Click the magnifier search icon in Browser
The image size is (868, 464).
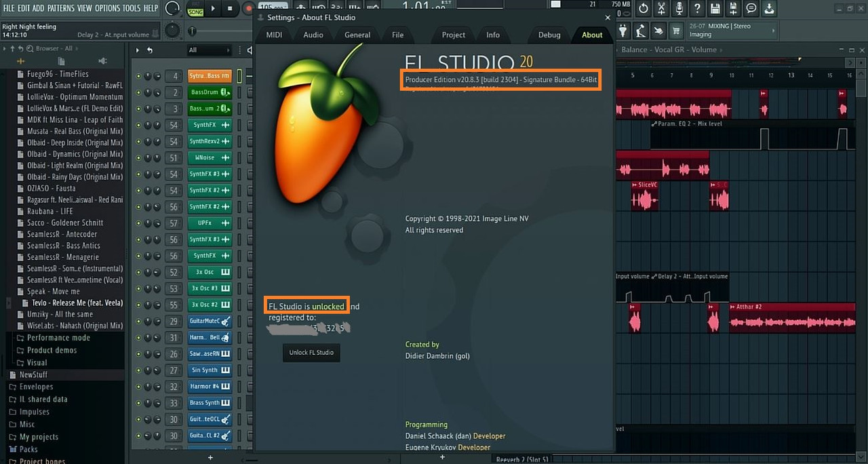coord(30,48)
